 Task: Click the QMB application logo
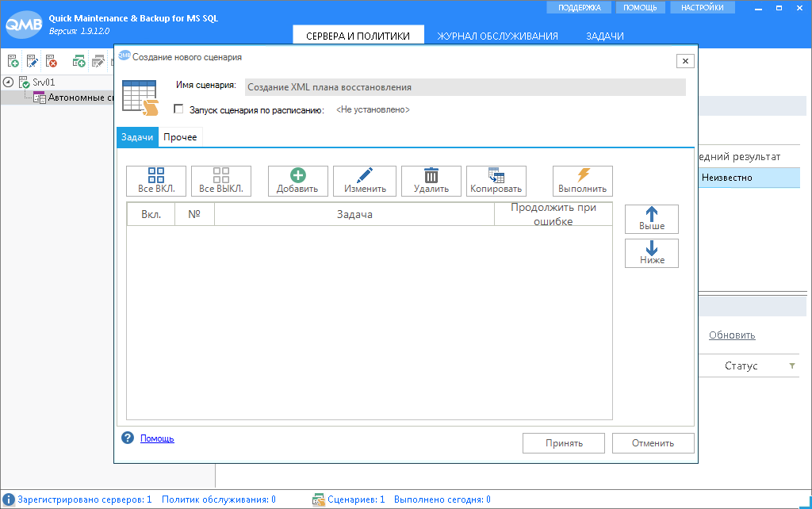click(23, 24)
